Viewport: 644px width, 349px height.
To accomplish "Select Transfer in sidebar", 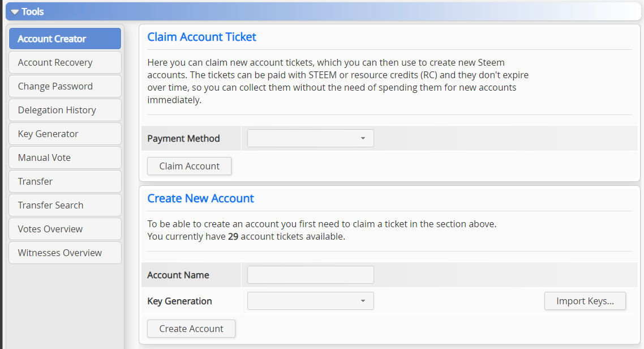I will 65,181.
